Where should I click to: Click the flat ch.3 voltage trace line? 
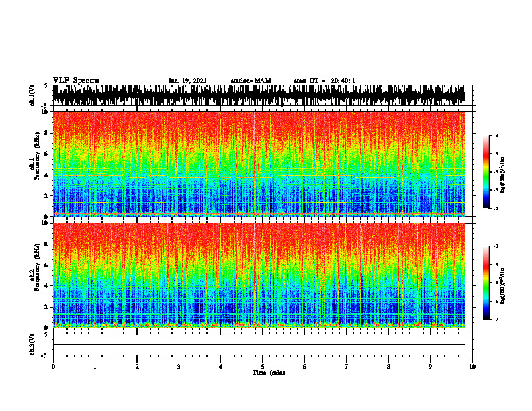click(x=259, y=345)
